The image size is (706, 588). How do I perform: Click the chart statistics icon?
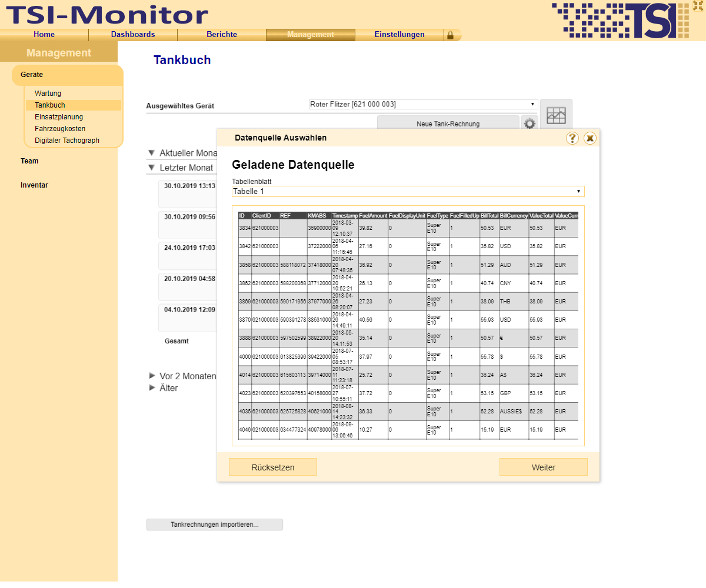click(x=556, y=115)
